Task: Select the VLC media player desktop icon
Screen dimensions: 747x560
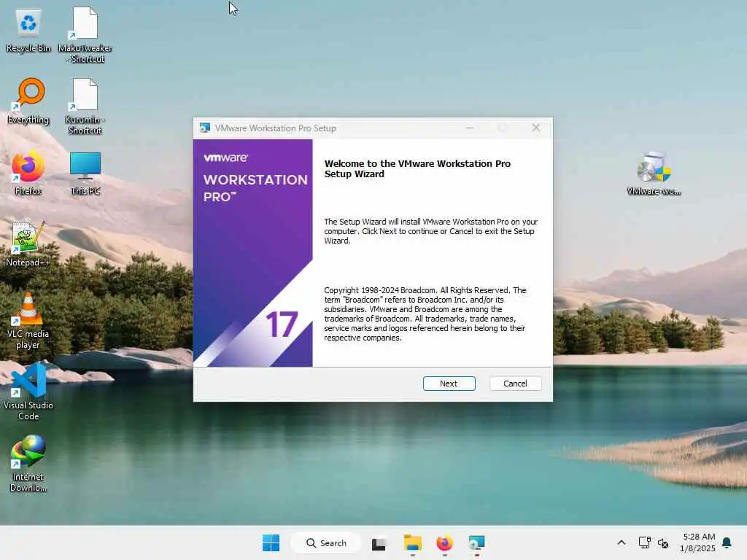Action: tap(28, 321)
